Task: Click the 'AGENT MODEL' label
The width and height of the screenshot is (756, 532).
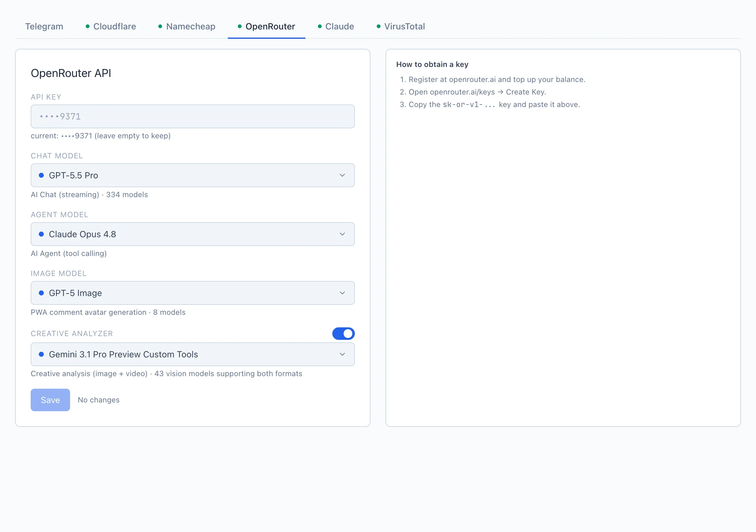Action: (x=59, y=215)
